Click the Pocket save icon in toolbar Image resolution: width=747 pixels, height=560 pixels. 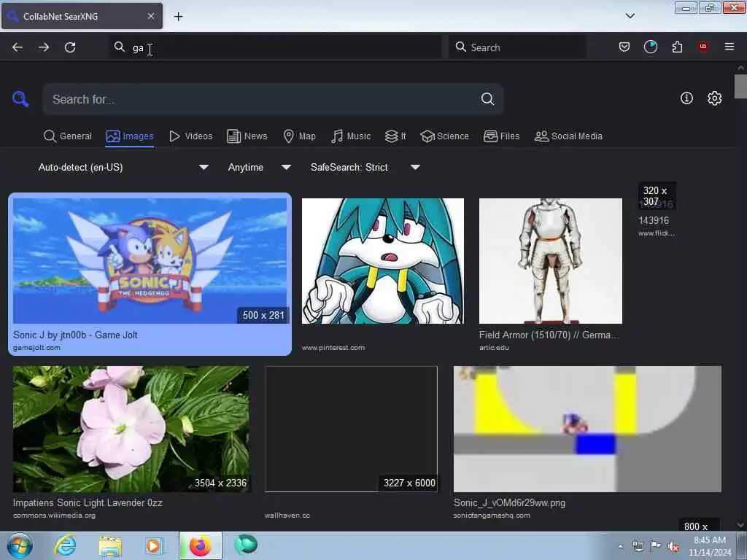point(624,47)
